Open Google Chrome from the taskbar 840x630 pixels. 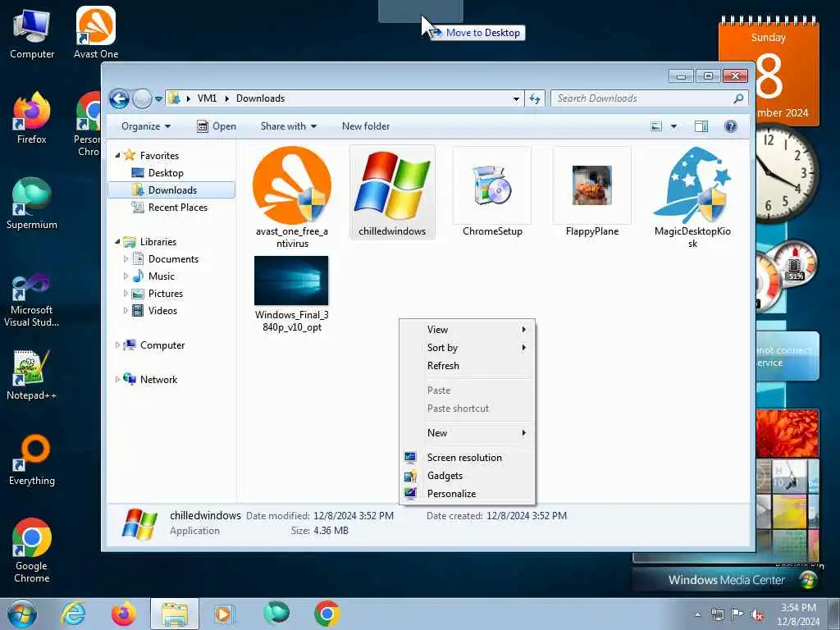click(x=326, y=614)
